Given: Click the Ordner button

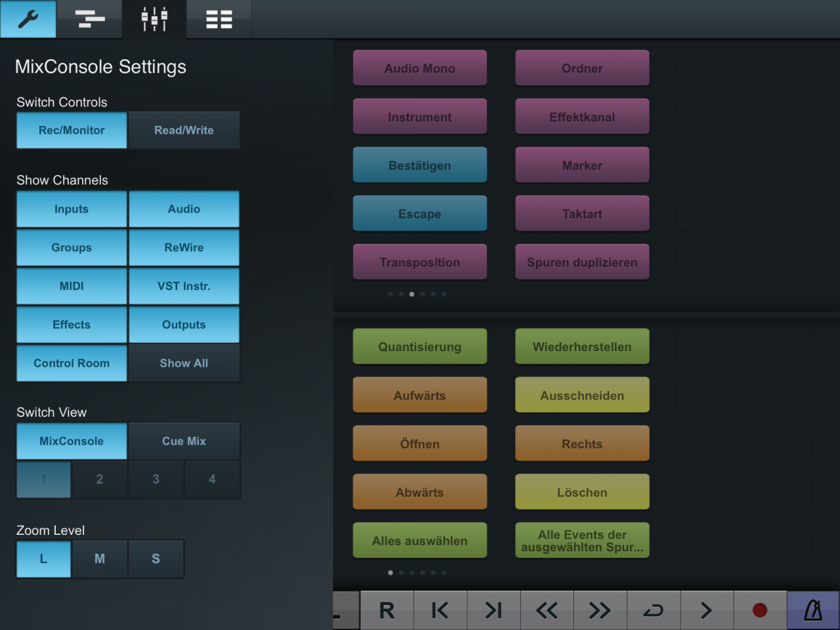Looking at the screenshot, I should coord(582,68).
